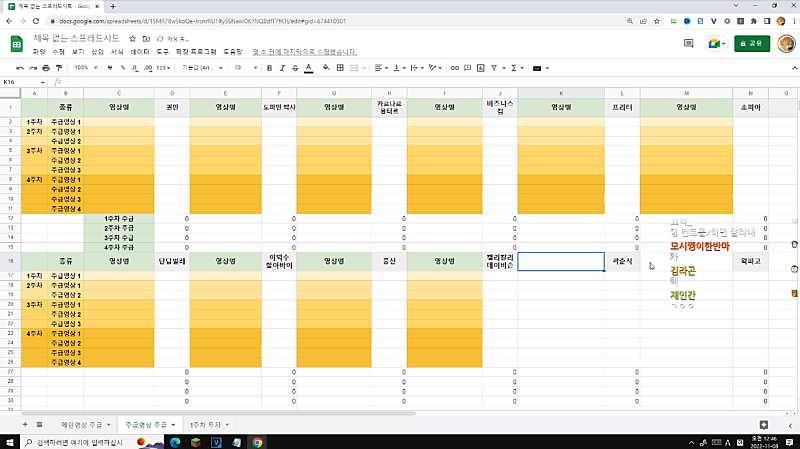Image resolution: width=800 pixels, height=449 pixels.
Task: Open the 파일 menu
Action: pos(39,52)
